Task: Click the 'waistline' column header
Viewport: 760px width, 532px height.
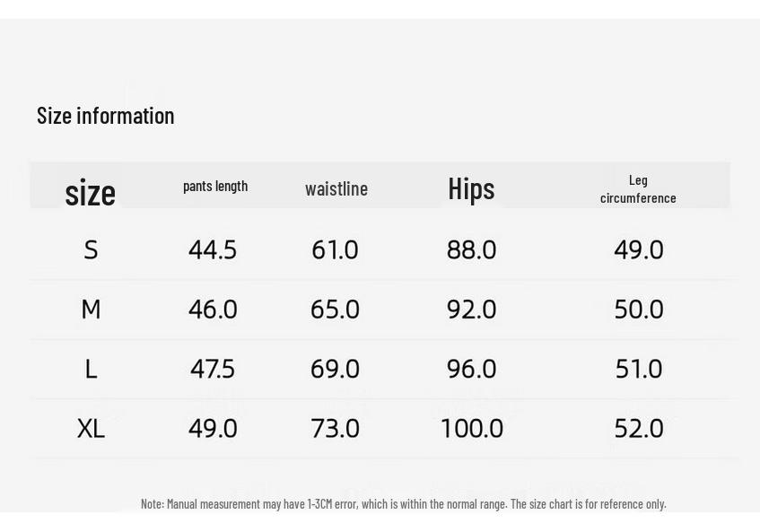Action: click(x=336, y=188)
